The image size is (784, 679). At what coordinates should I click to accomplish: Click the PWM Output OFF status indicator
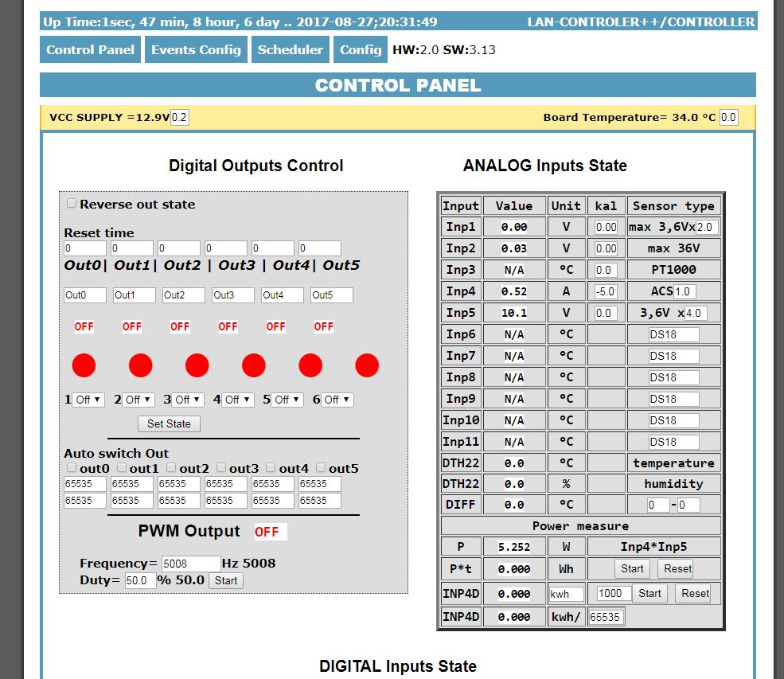tap(267, 532)
